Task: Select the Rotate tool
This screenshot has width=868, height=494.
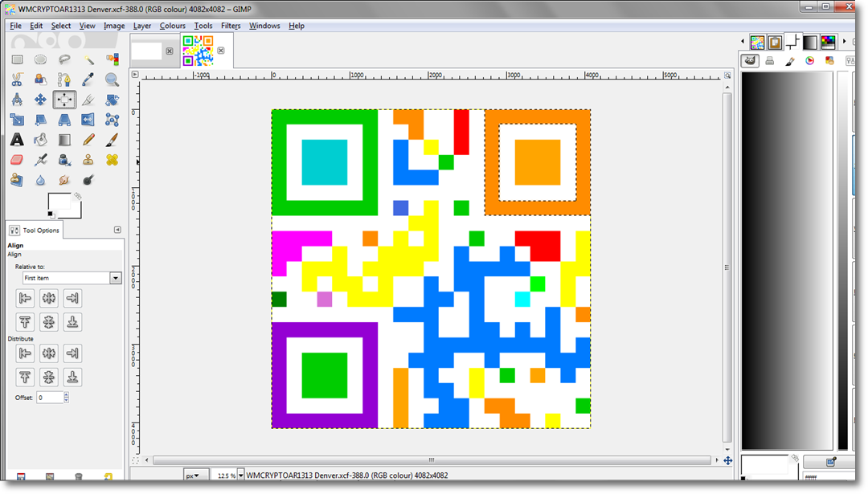Action: 112,100
